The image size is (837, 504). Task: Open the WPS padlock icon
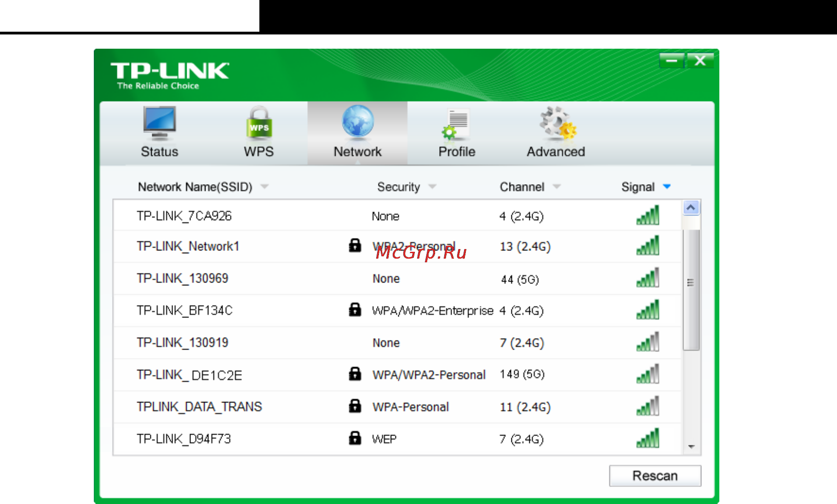(259, 123)
